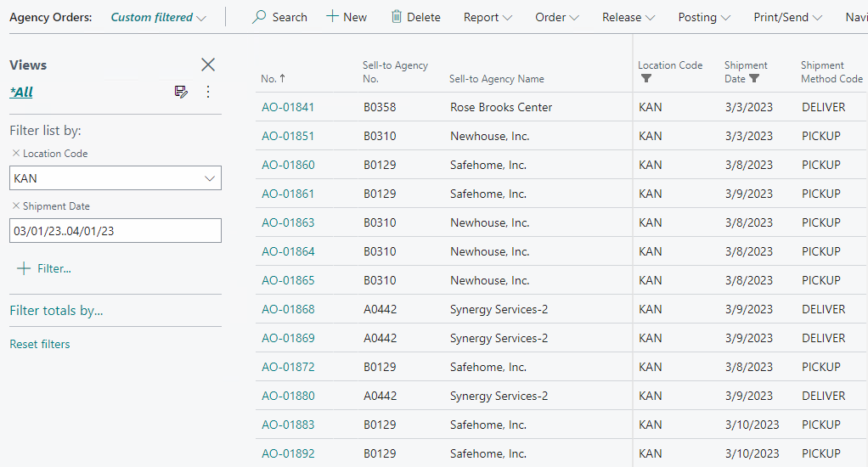Click the Search magnifier icon
868x467 pixels.
coord(259,17)
